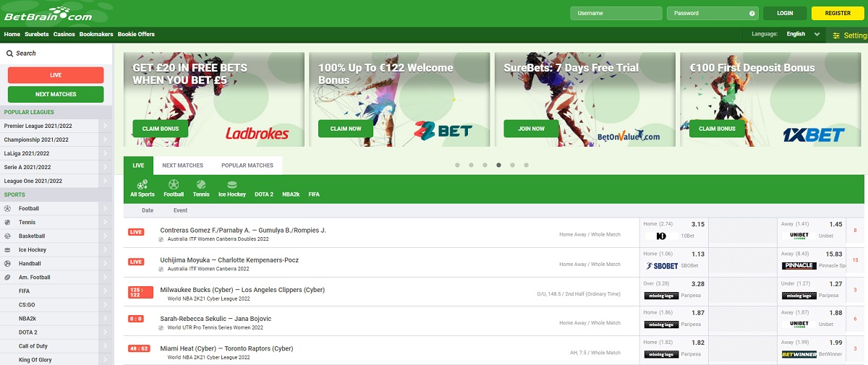Screen dimensions: 868x365
Task: Switch to the POPULAR MATCHES tab
Action: pyautogui.click(x=247, y=166)
